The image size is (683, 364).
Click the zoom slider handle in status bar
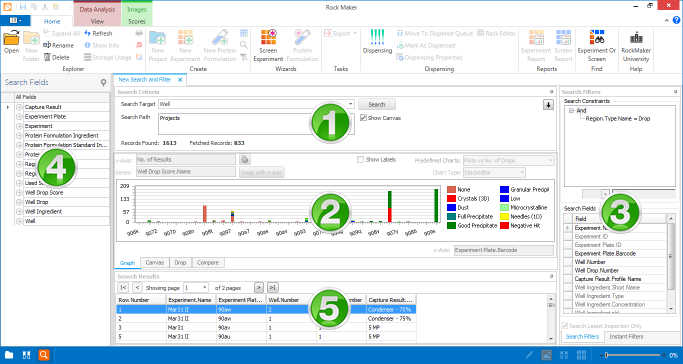tap(606, 355)
